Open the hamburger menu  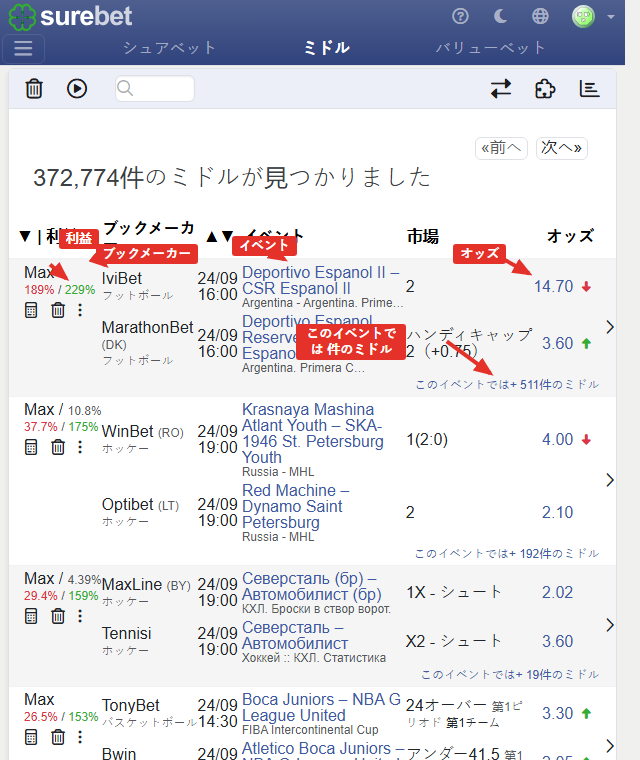tap(23, 48)
